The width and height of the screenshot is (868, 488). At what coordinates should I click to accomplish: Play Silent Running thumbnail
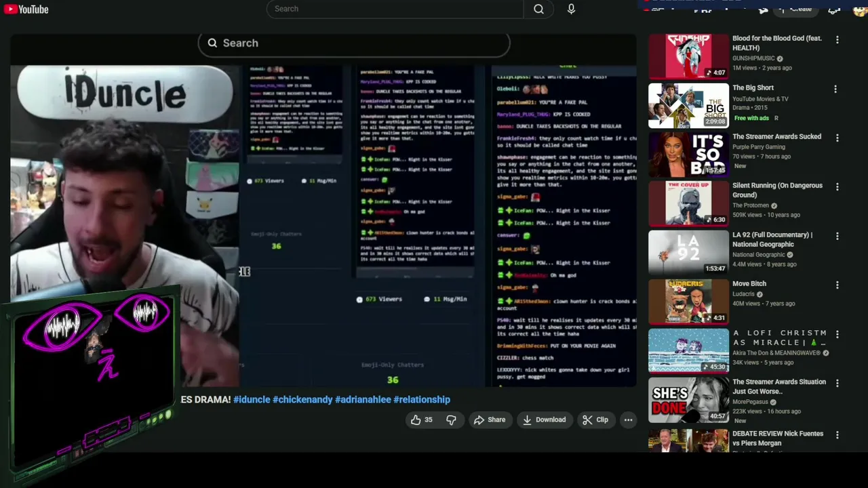click(x=688, y=203)
